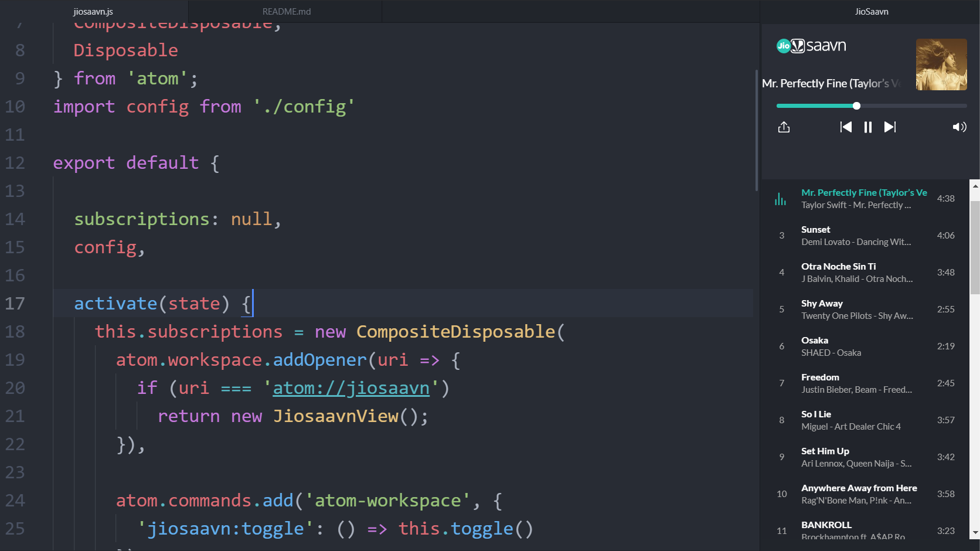Click 'subscriptions: null' on line 14

click(x=173, y=219)
